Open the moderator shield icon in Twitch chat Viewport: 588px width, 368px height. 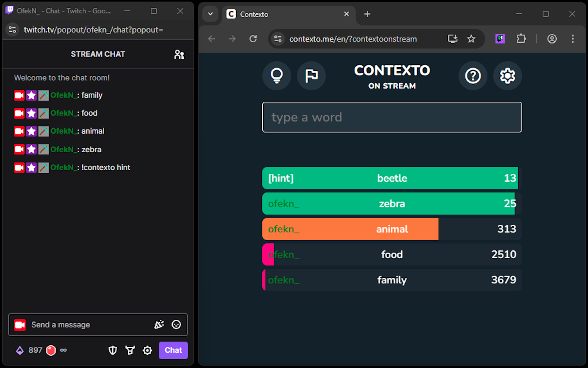pos(113,351)
